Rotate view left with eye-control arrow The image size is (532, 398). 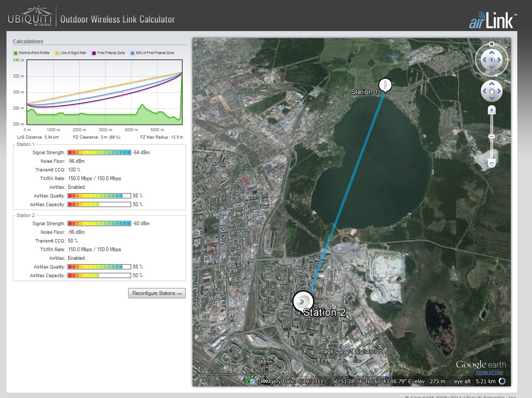click(x=484, y=60)
